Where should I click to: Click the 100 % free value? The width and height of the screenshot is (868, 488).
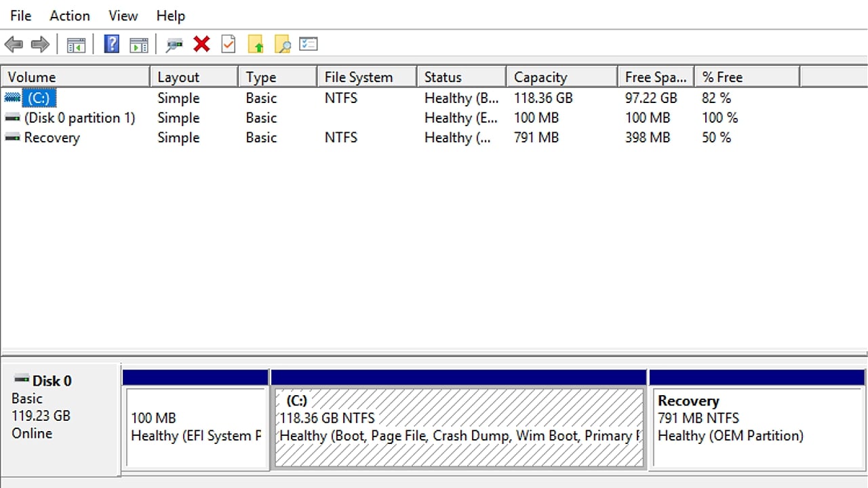point(719,118)
